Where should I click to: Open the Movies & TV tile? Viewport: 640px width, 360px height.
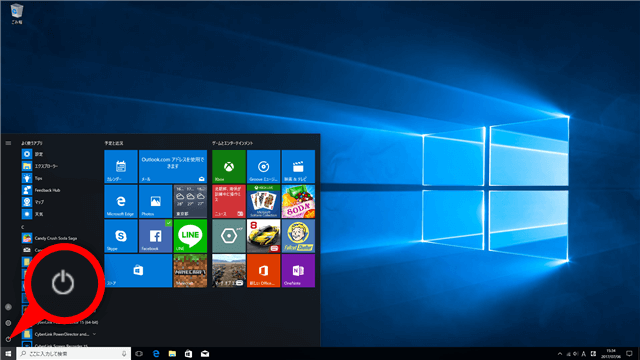click(x=298, y=167)
